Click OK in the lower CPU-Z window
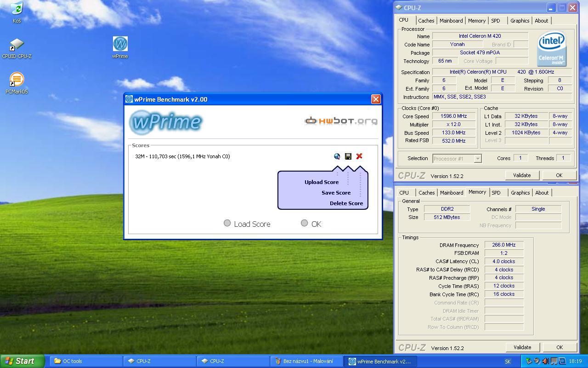Image resolution: width=588 pixels, height=368 pixels. [x=560, y=347]
